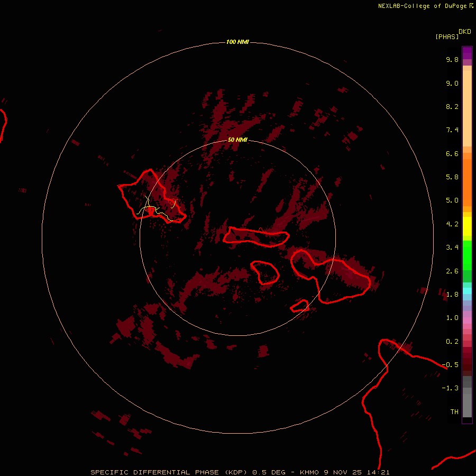Click the TH label on color scale
This screenshot has width=476, height=476.
tap(454, 412)
